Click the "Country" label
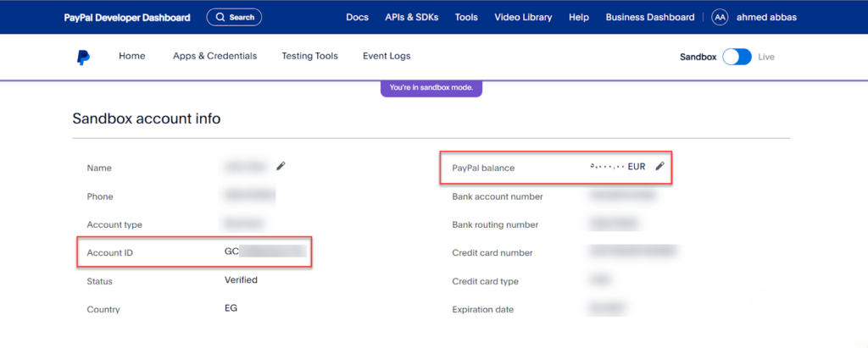Viewport: 868px width, 348px height. pos(103,309)
